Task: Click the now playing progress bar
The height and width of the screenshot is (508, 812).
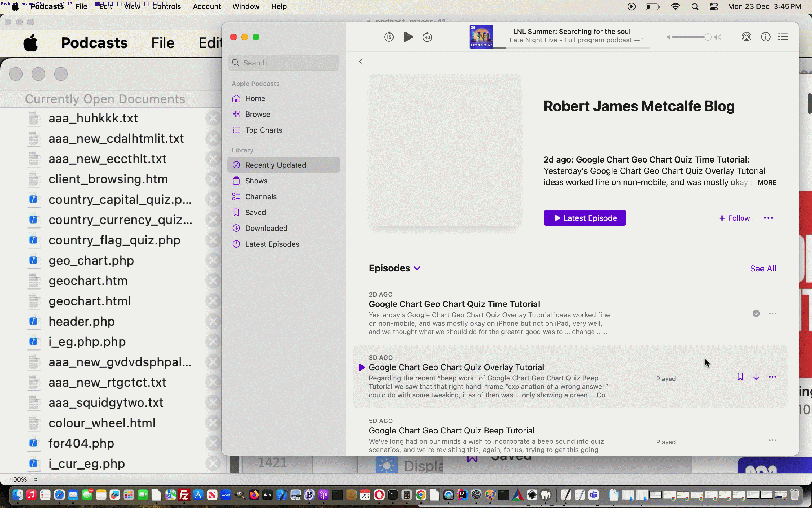Action: coord(572,48)
